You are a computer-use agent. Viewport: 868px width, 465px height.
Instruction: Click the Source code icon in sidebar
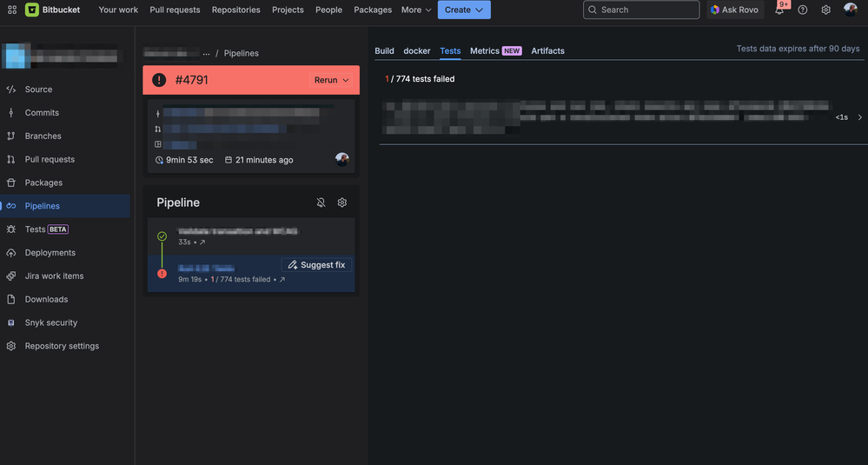[x=11, y=90]
